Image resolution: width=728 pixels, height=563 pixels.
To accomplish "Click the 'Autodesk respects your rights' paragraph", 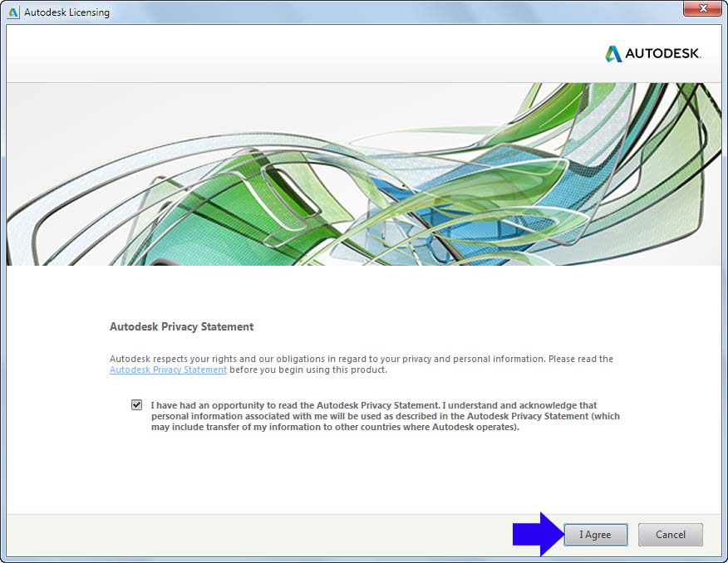I will pos(362,364).
